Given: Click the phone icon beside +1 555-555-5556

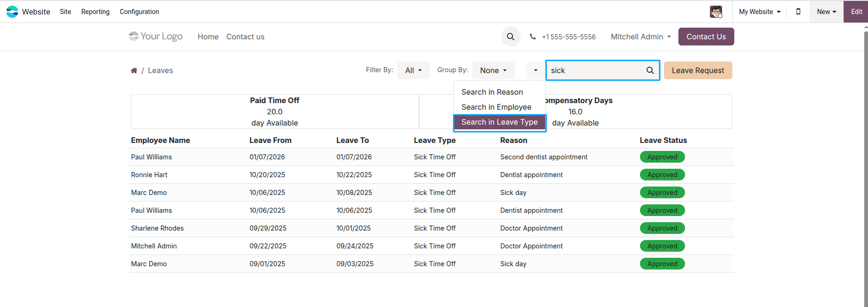Looking at the screenshot, I should click(x=533, y=37).
